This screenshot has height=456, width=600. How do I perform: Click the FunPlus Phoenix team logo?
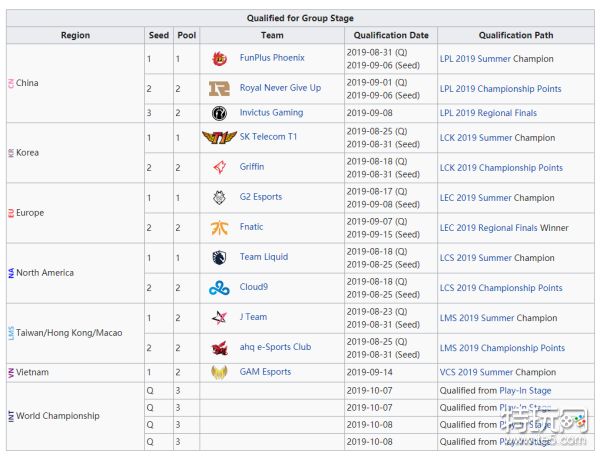tap(219, 58)
